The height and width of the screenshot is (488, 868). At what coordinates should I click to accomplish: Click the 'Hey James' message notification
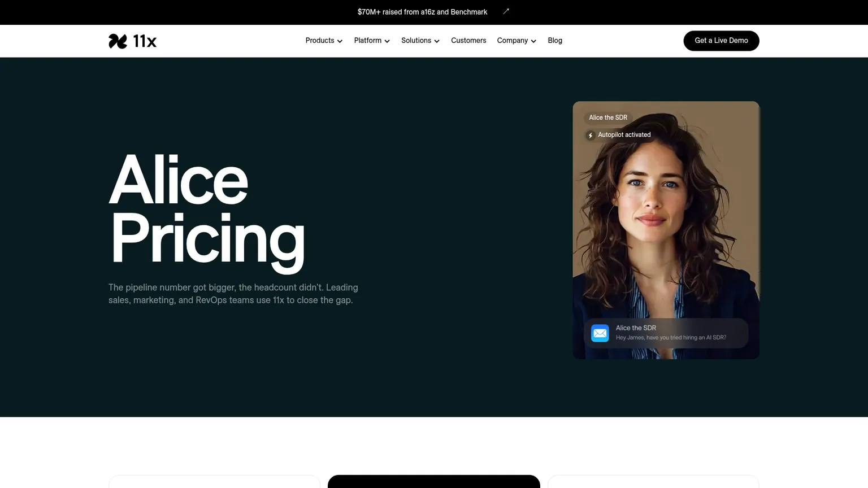666,333
